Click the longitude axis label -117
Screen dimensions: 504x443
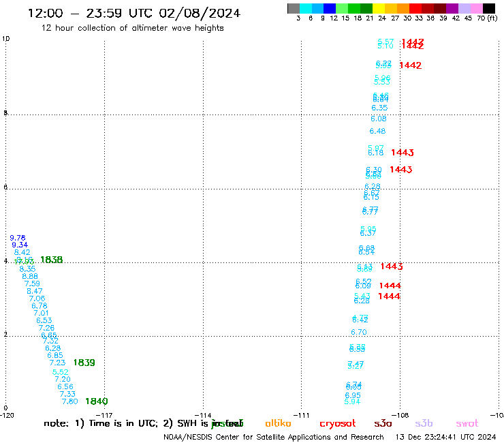pyautogui.click(x=104, y=415)
